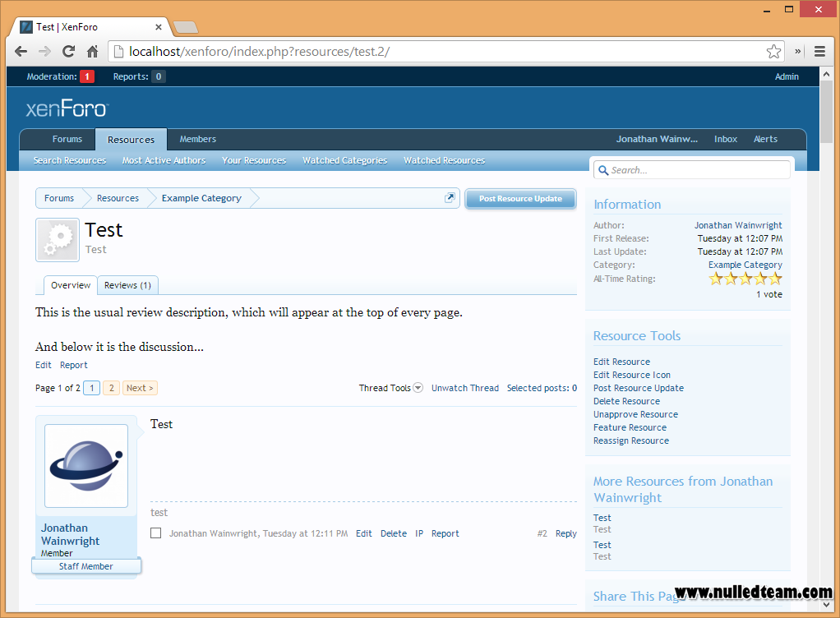Edit post #2 by Jonathan Wainwright
Image resolution: width=840 pixels, height=618 pixels.
coord(364,533)
